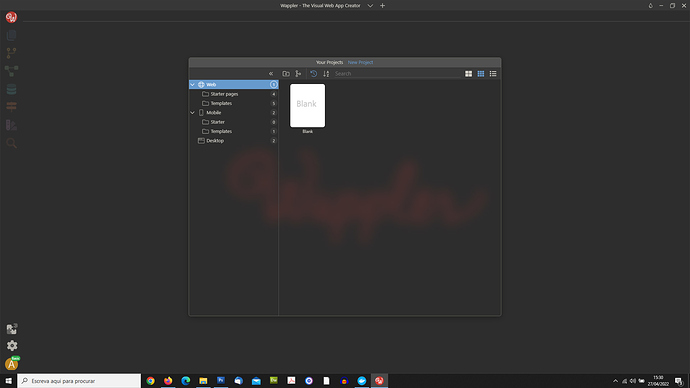Toggle the theme droplet icon in title bar
690x388 pixels.
pyautogui.click(x=650, y=6)
